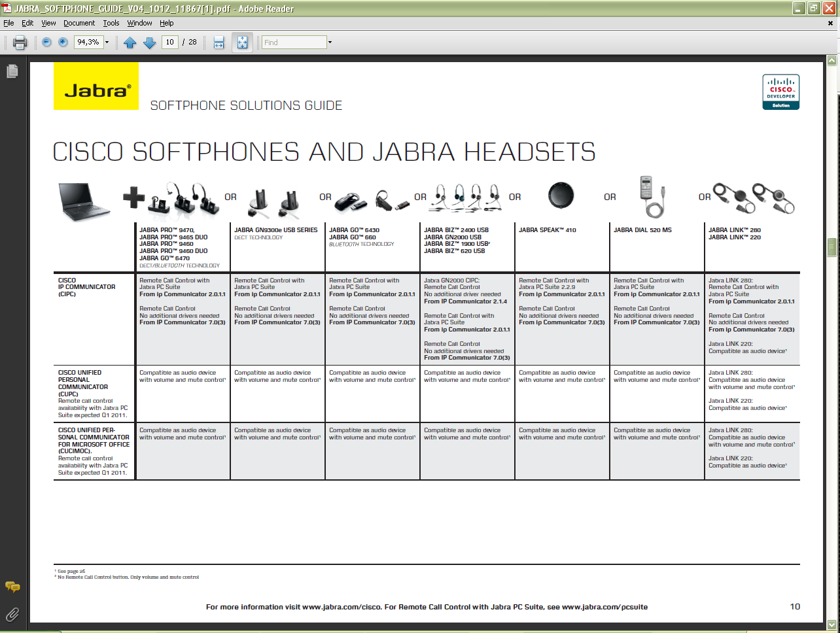
Task: Click the 'See page 26' footnote
Action: tap(70, 572)
